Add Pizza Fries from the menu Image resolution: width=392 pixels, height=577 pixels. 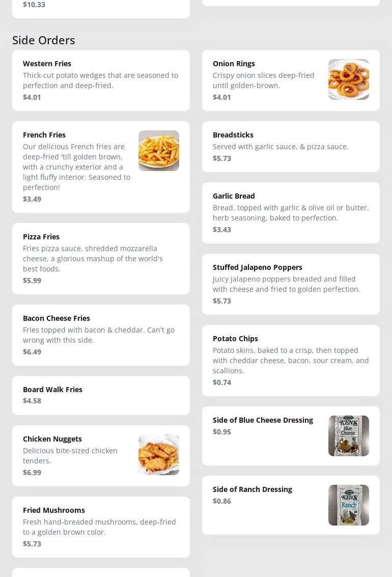click(101, 259)
